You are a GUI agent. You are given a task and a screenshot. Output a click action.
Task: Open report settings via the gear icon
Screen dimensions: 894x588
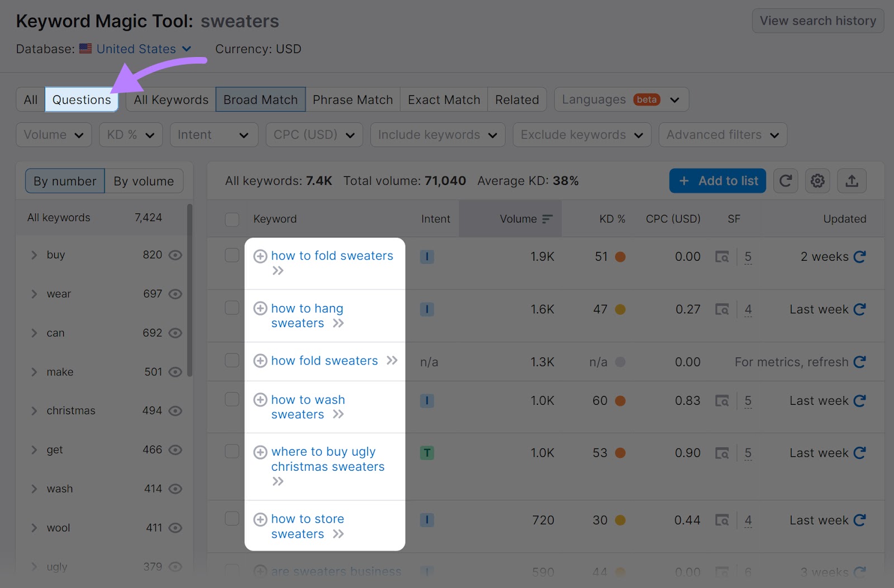pyautogui.click(x=817, y=181)
